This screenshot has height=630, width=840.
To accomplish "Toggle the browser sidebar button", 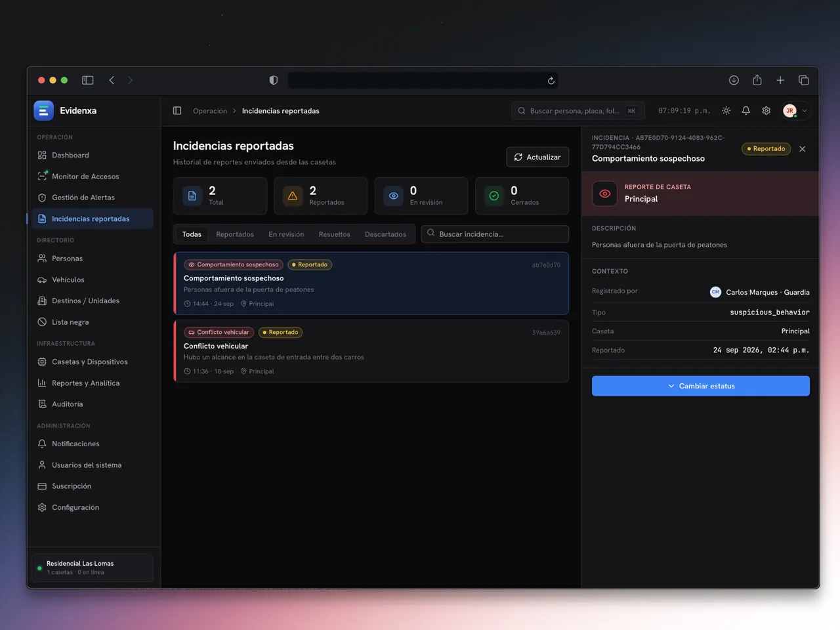I will click(87, 80).
